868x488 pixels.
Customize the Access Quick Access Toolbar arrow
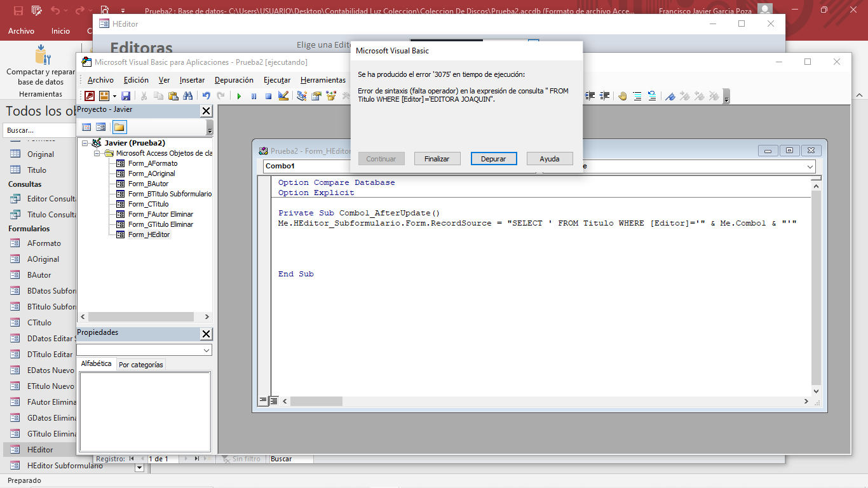tap(123, 10)
